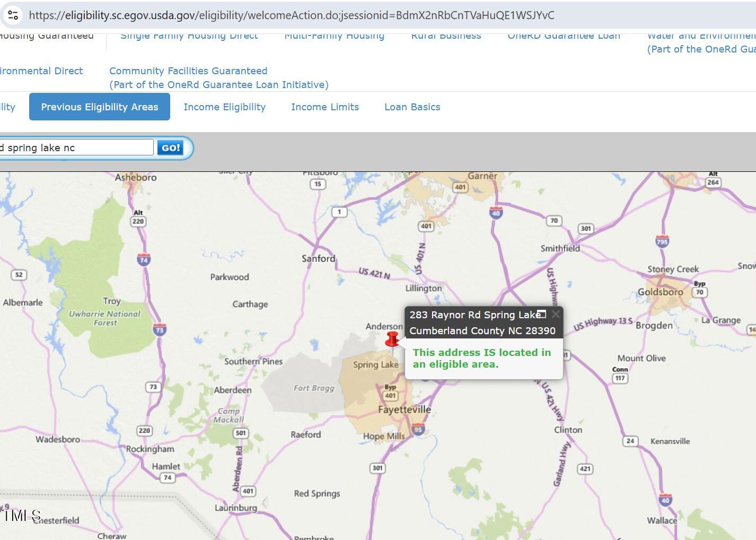
Task: Click the Clinton map label
Action: [x=568, y=430]
